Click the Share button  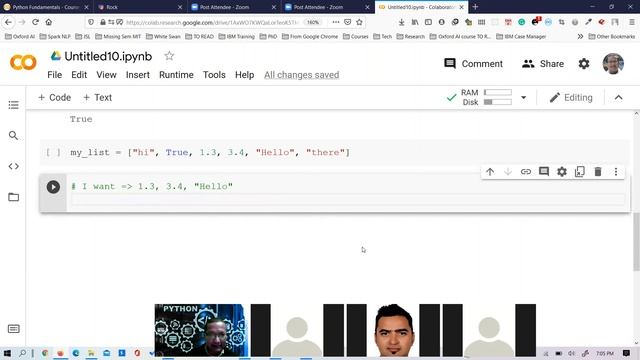(x=543, y=64)
